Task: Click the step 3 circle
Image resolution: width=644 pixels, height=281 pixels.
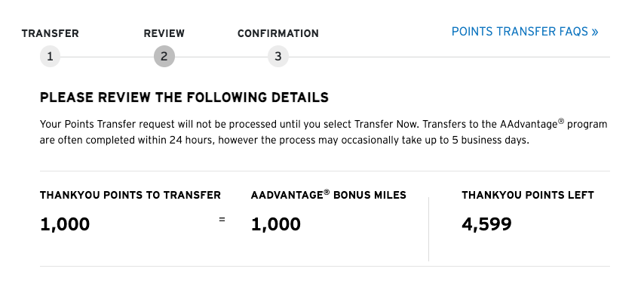Action: coord(278,57)
